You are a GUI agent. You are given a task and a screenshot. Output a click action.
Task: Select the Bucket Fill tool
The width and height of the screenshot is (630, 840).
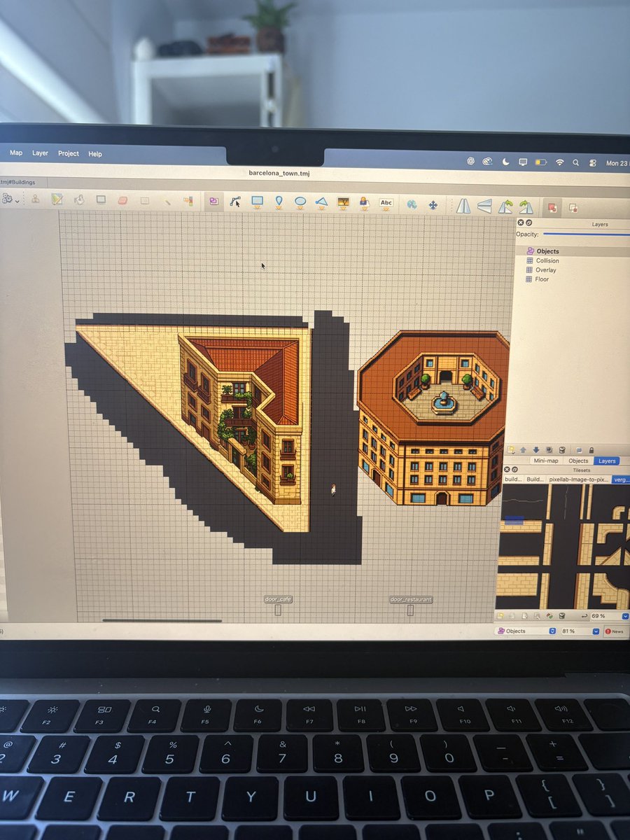[x=78, y=199]
